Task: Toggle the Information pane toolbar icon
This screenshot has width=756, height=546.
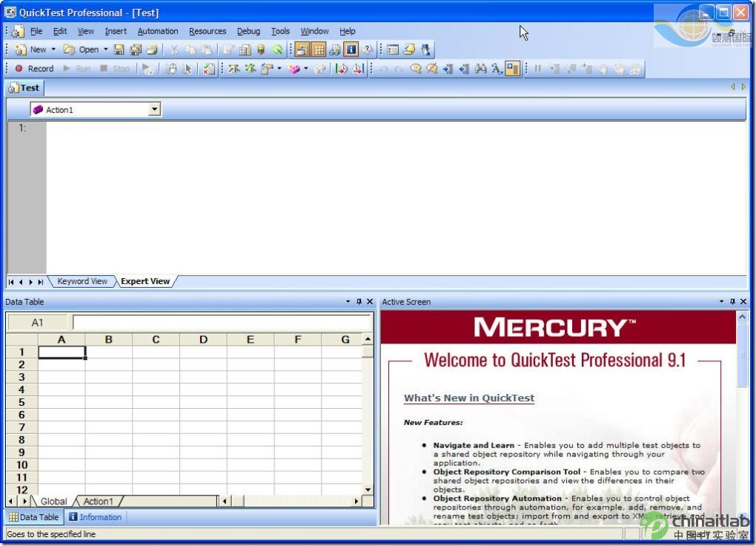Action: click(x=351, y=49)
